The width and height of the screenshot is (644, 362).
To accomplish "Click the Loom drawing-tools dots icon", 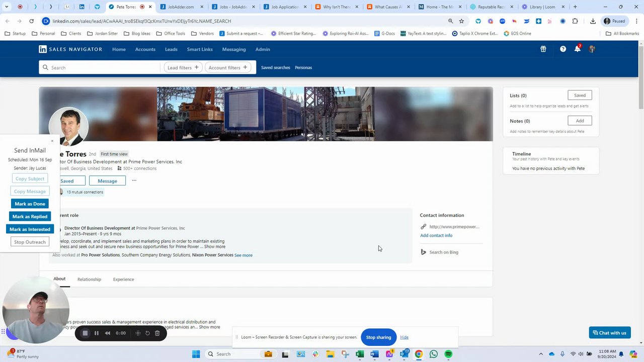I will (x=138, y=333).
